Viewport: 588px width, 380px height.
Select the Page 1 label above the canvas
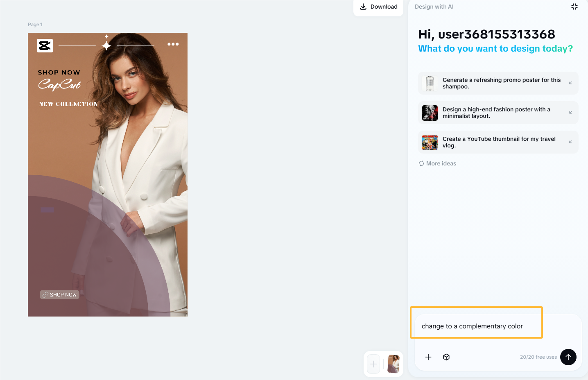click(x=35, y=24)
